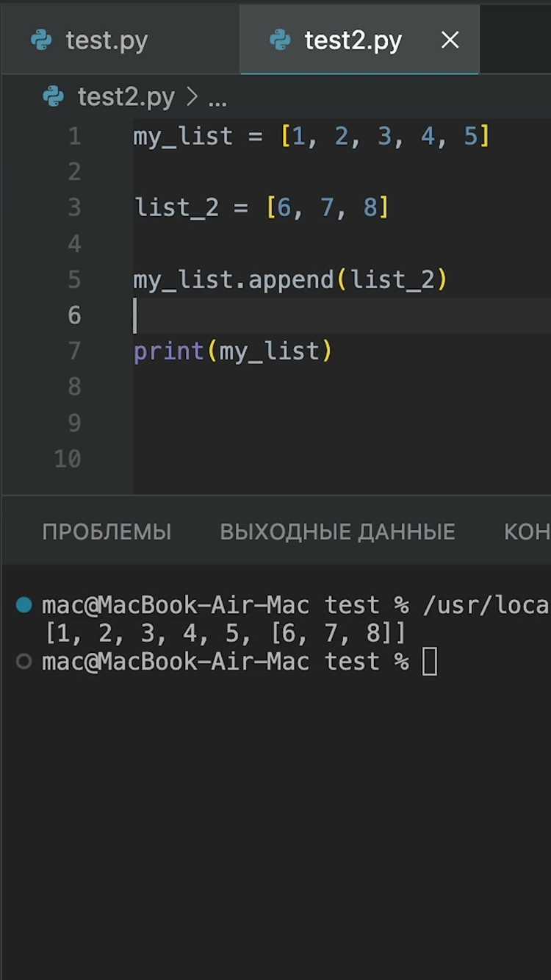Click line number 1 in the gutter

(74, 136)
